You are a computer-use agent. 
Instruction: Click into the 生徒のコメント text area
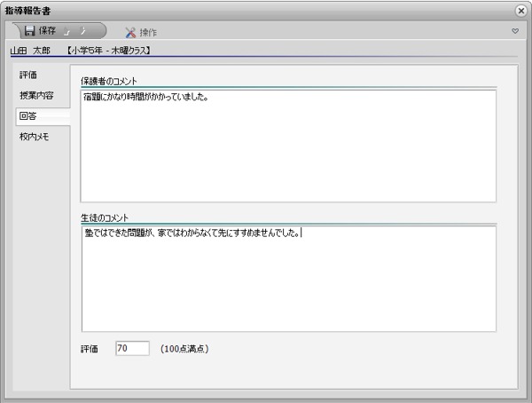click(x=289, y=279)
